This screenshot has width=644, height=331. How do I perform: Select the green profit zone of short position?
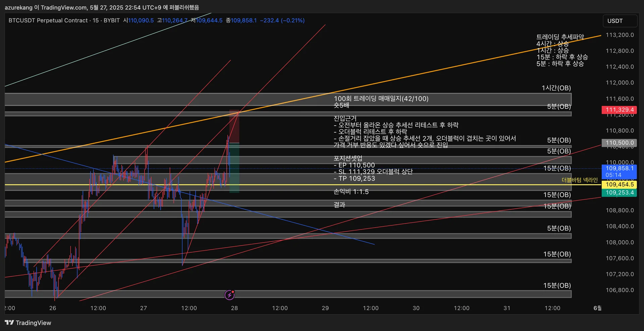[x=234, y=168]
